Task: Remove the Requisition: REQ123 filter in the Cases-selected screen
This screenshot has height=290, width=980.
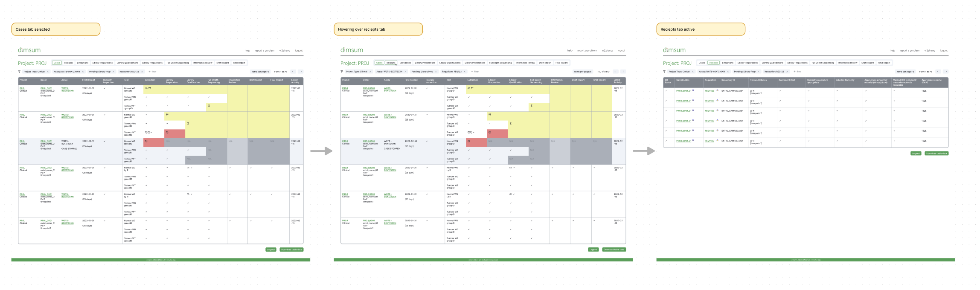Action: 142,72
